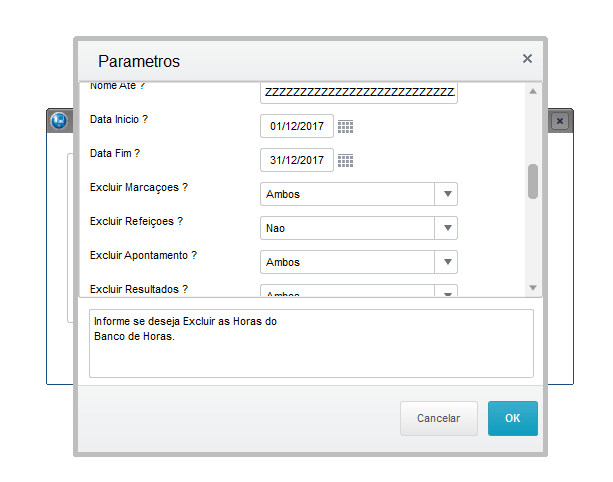Click the Data Fim date field
This screenshot has height=482, width=613.
pos(297,161)
